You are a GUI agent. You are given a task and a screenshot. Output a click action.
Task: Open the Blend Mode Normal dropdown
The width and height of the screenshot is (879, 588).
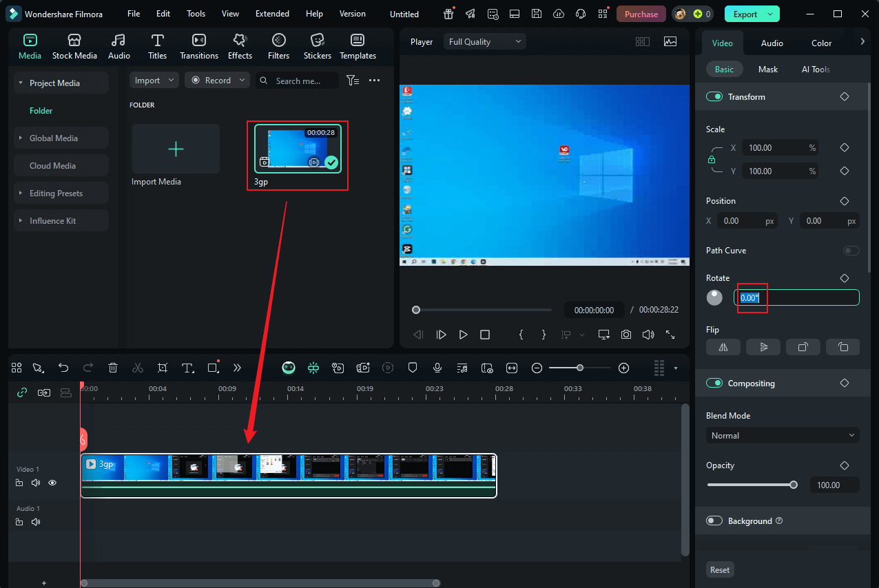pyautogui.click(x=783, y=436)
